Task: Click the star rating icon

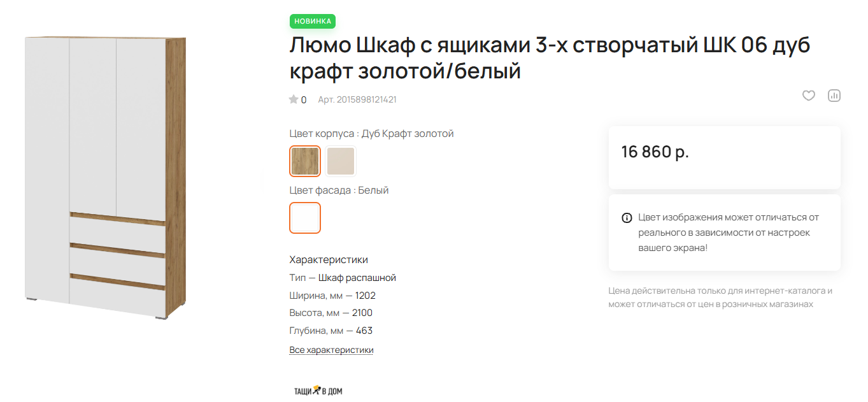Action: [294, 99]
